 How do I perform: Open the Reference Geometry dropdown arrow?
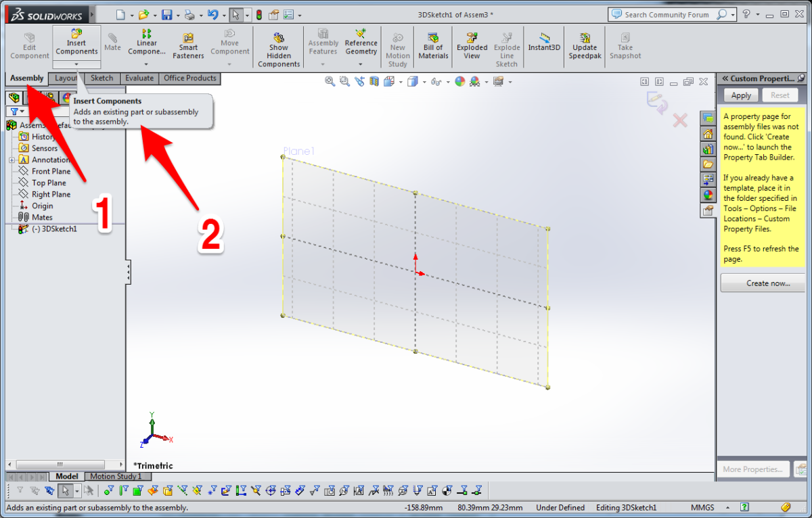click(x=361, y=64)
